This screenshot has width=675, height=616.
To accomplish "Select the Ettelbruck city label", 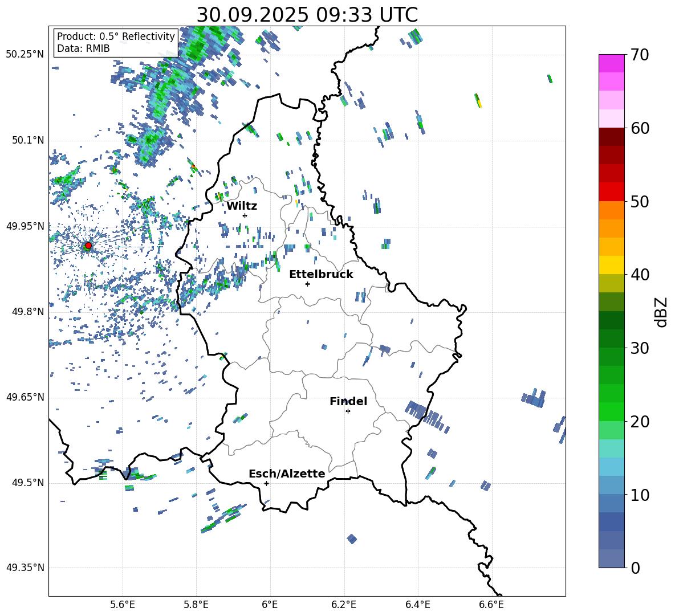I will point(321,275).
